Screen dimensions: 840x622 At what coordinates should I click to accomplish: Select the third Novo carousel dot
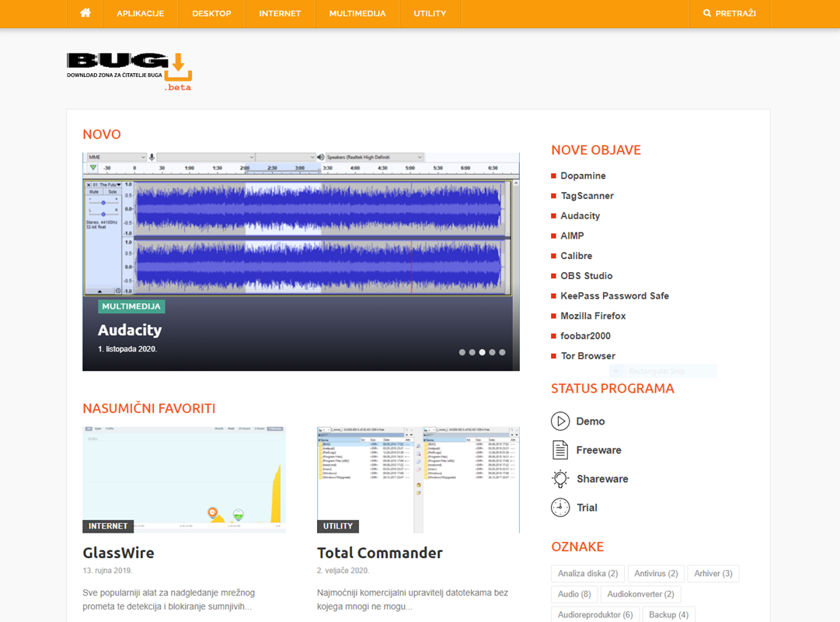tap(482, 352)
